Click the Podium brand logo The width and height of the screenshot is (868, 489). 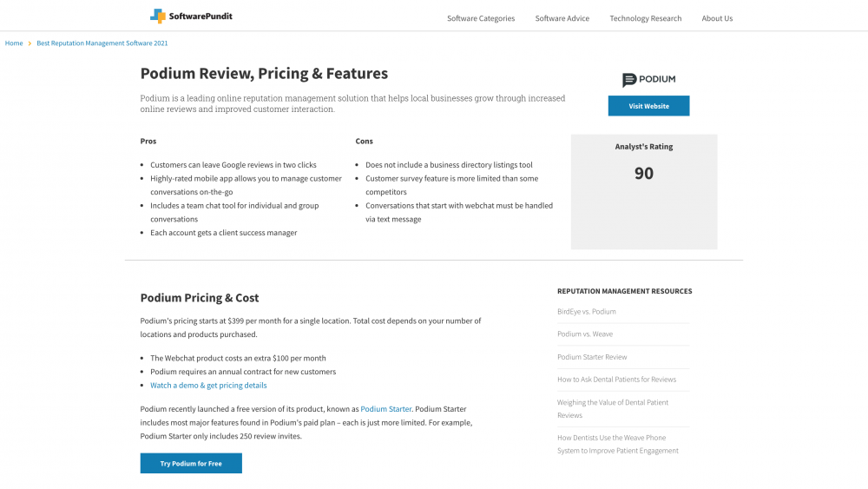pos(648,80)
